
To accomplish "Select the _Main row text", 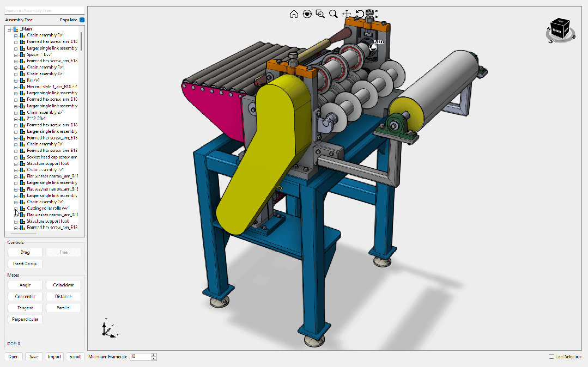I will coord(26,29).
